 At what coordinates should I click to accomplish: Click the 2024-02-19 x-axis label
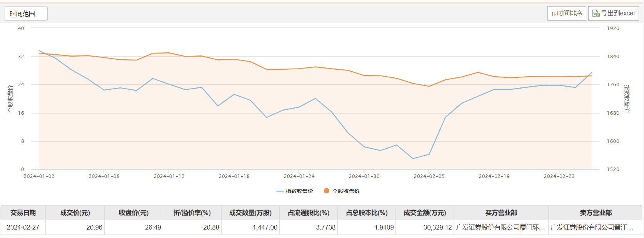(x=494, y=176)
